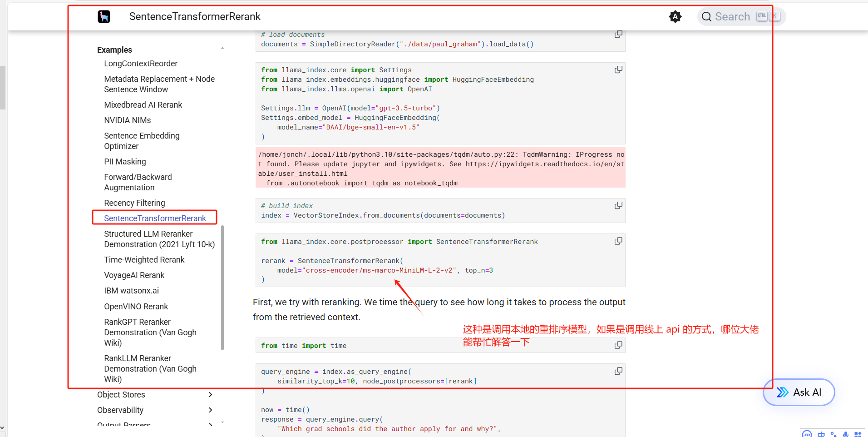Go to VoyageAI Rerank page
868x437 pixels.
pyautogui.click(x=134, y=275)
